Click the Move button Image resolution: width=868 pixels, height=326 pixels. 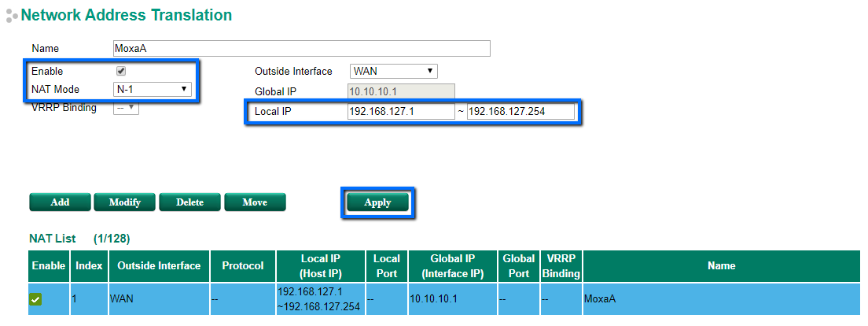point(255,202)
